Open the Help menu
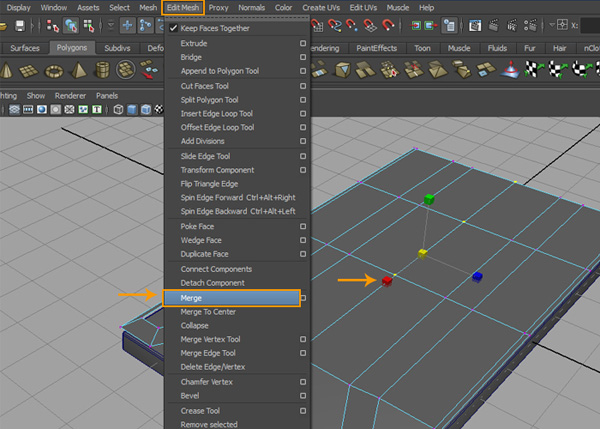 coord(426,8)
